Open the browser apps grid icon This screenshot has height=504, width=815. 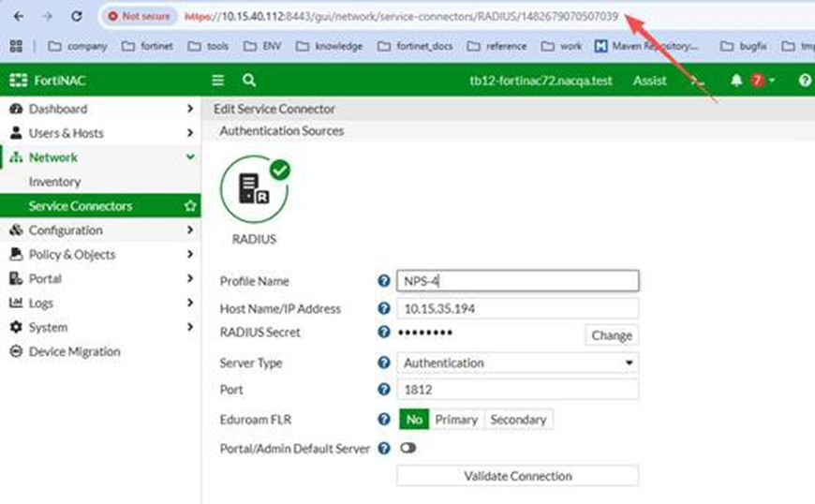pos(16,46)
